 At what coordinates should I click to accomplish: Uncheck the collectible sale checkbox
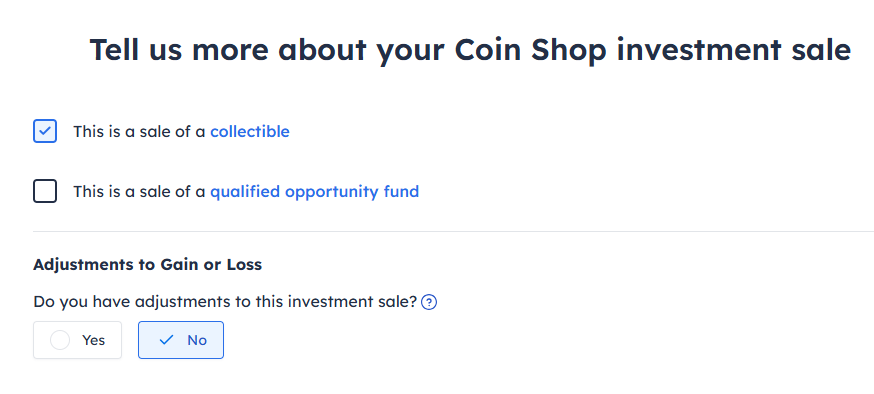(45, 132)
